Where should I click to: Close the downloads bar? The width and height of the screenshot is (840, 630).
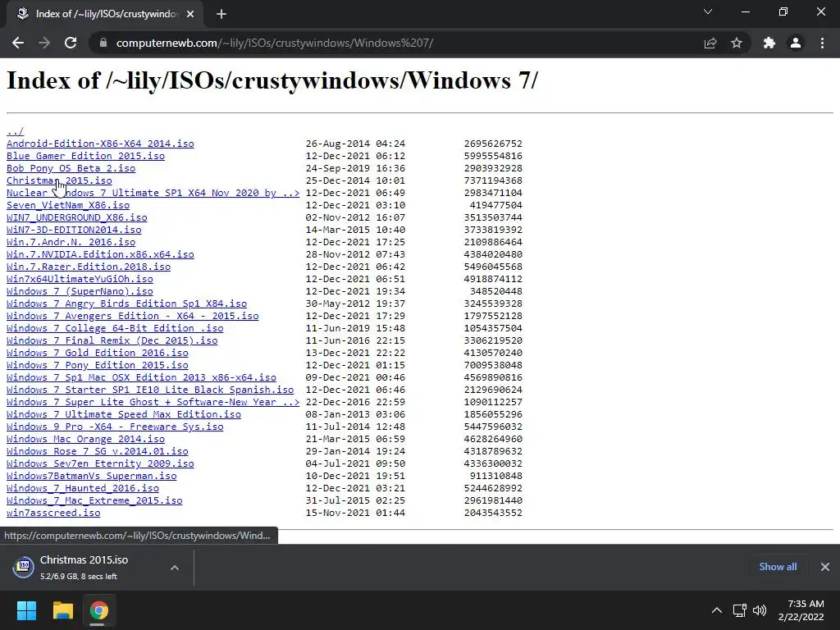pos(825,567)
